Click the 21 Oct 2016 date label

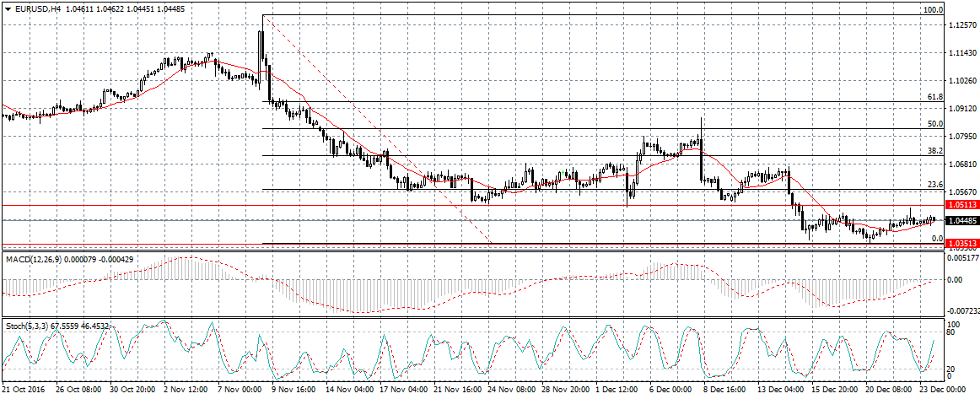point(25,392)
